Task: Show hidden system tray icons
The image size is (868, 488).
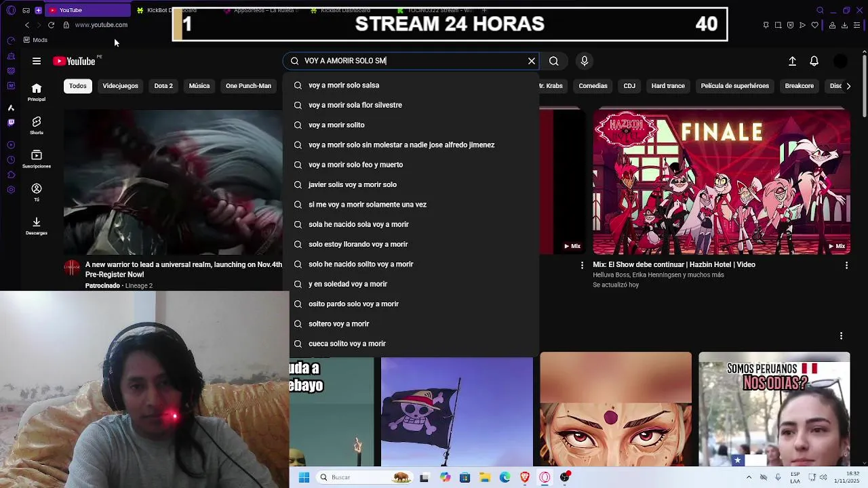Action: coord(749,477)
